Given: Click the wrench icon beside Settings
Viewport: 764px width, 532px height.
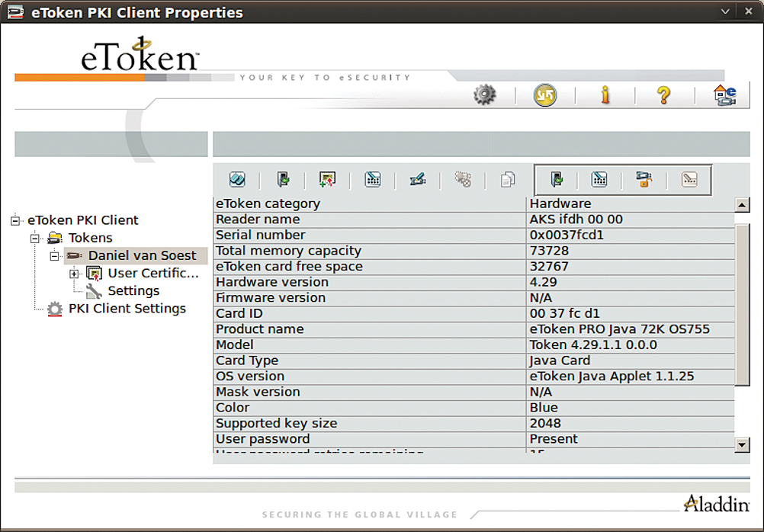Looking at the screenshot, I should coord(94,291).
